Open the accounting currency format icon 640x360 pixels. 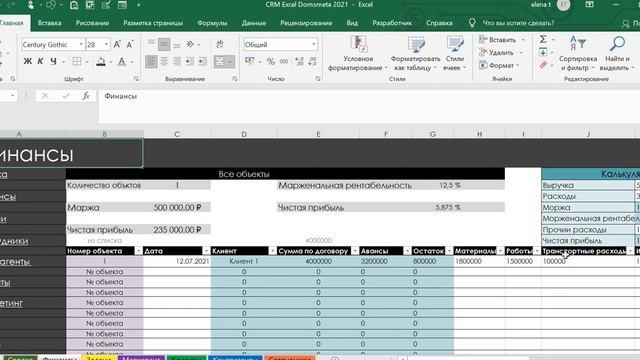click(249, 62)
